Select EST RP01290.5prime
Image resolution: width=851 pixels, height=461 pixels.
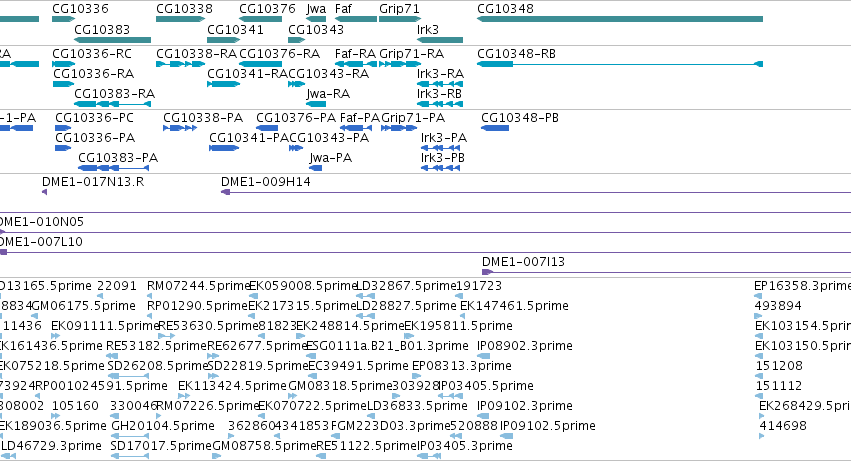click(x=198, y=306)
